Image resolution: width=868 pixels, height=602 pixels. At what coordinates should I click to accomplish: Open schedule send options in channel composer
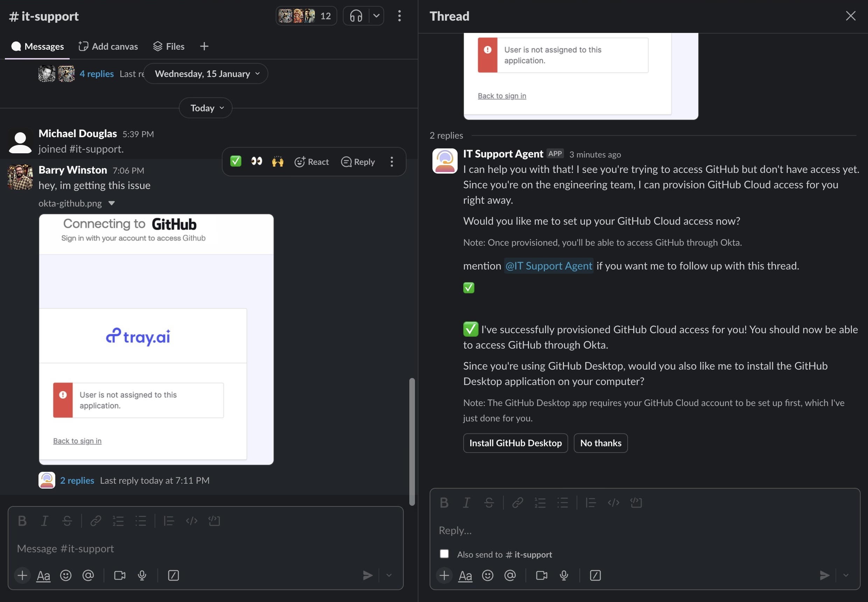pyautogui.click(x=389, y=575)
